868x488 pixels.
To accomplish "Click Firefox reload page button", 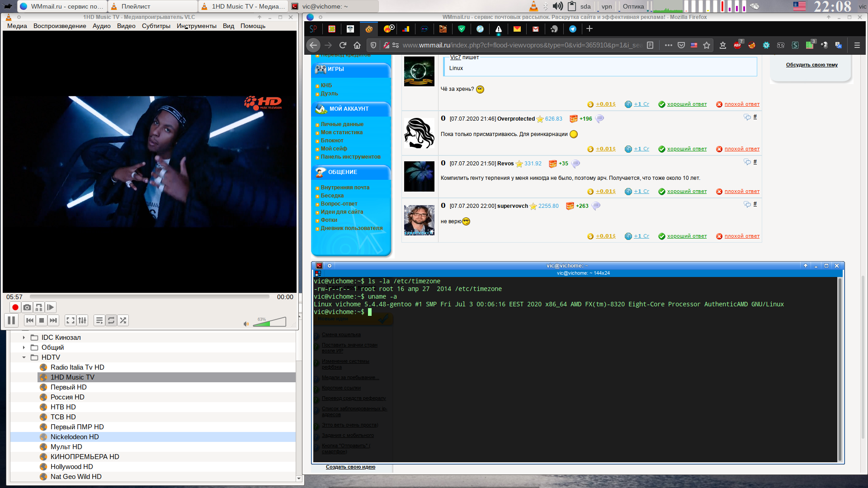I will (343, 45).
